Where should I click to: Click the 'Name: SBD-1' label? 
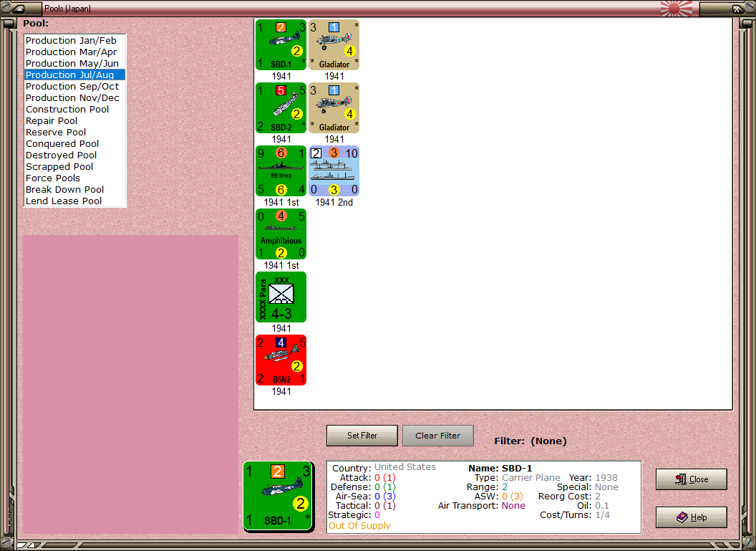(500, 468)
